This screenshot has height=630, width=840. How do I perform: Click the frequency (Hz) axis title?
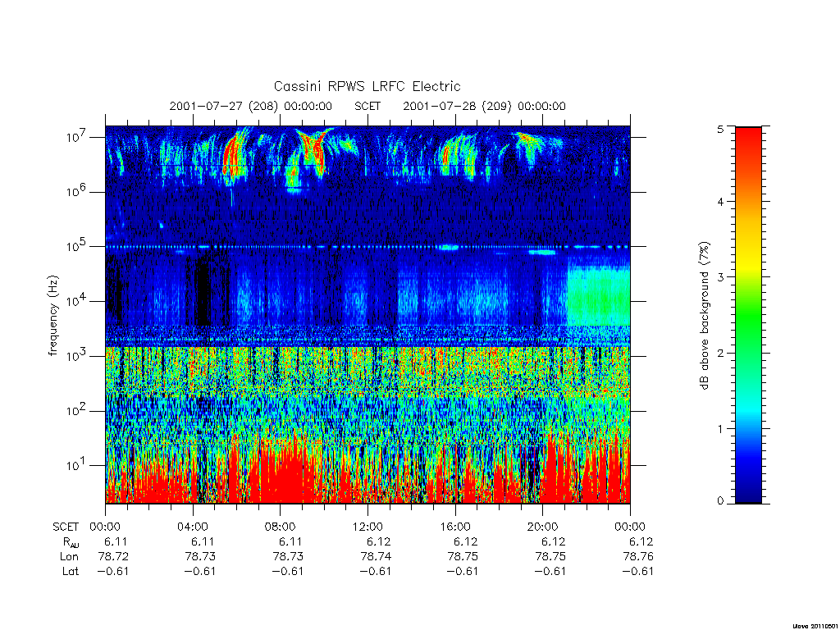click(52, 316)
